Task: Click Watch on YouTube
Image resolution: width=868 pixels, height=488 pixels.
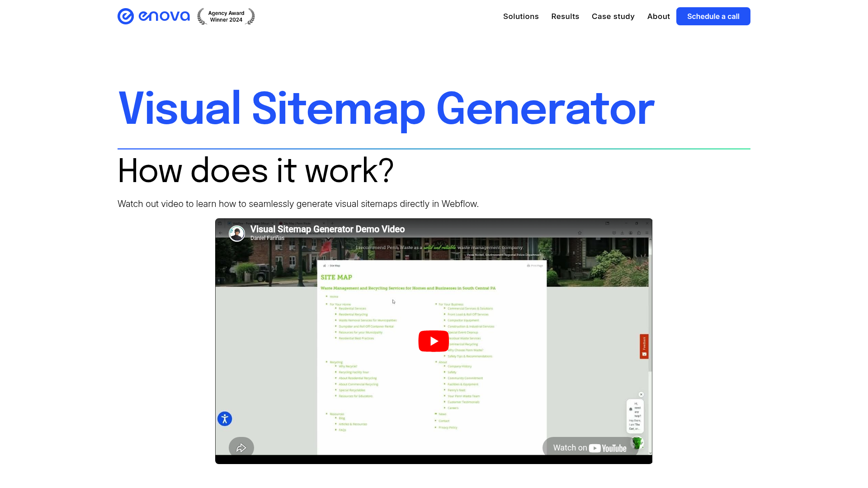Action: 590,448
